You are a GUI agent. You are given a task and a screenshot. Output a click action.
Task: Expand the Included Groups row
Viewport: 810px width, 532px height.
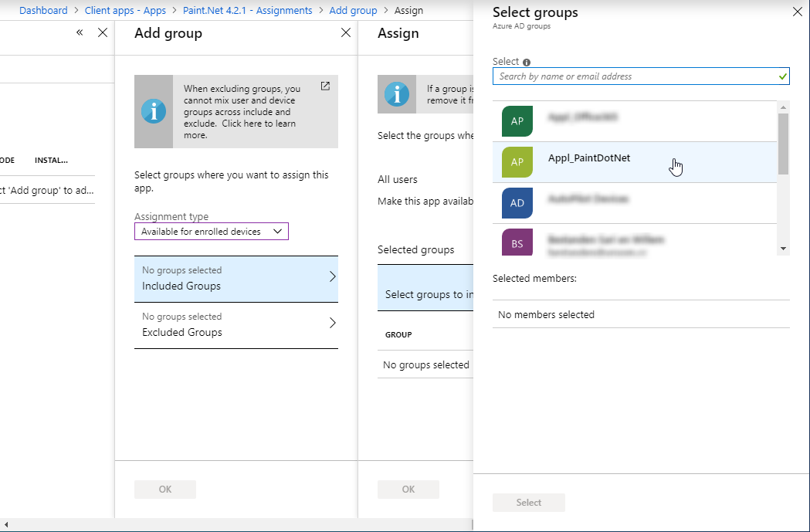pos(236,279)
